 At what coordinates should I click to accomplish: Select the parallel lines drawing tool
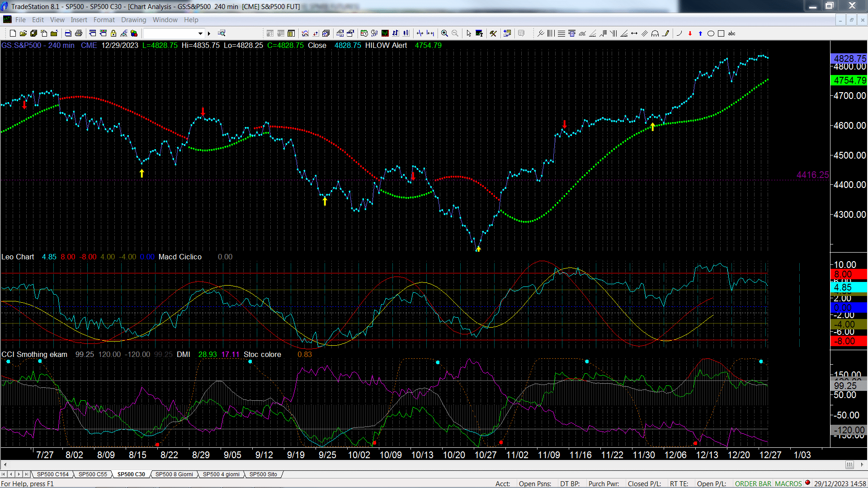point(645,33)
